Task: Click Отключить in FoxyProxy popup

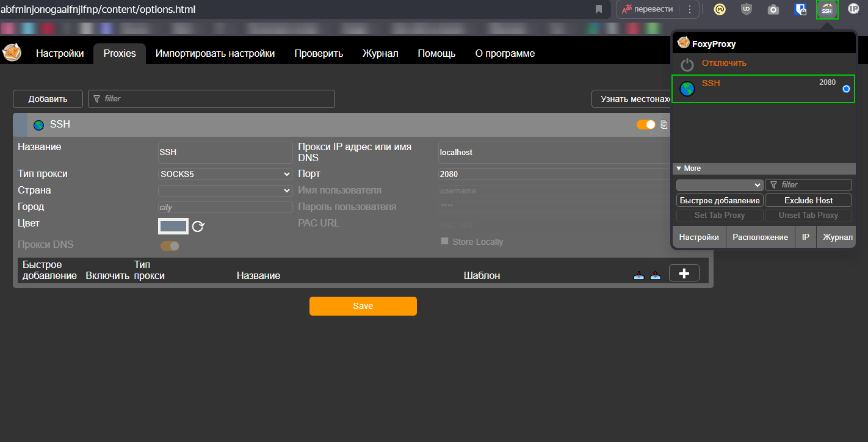Action: pos(724,63)
